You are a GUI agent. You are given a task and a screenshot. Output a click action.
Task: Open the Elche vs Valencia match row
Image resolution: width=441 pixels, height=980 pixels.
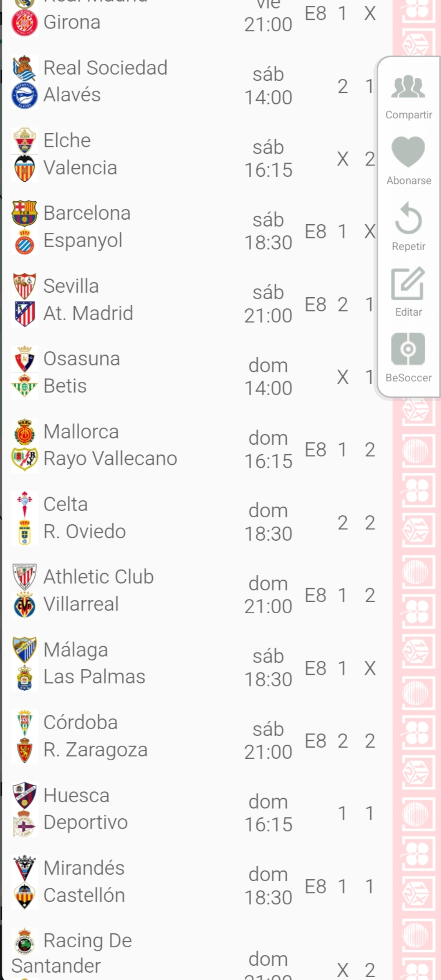click(x=163, y=154)
